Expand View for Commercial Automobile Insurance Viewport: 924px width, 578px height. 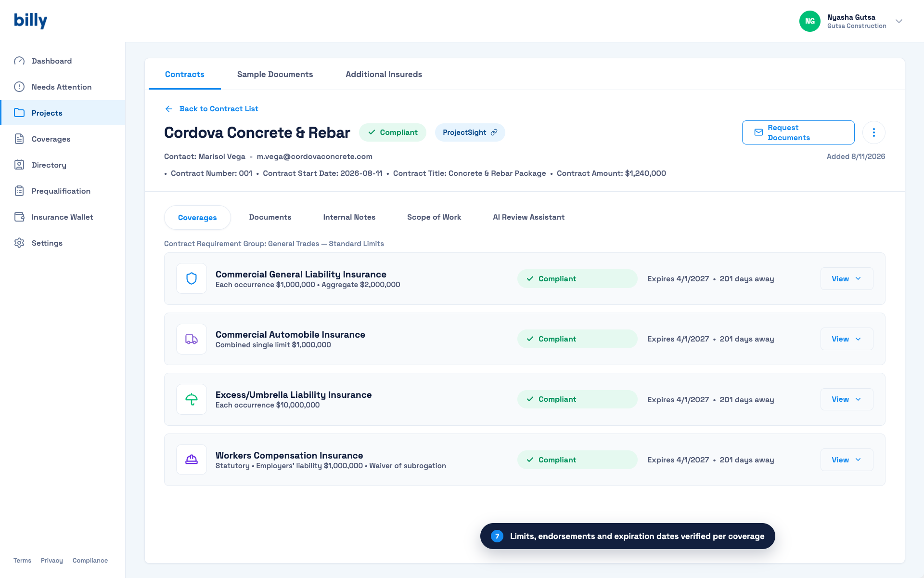point(847,339)
